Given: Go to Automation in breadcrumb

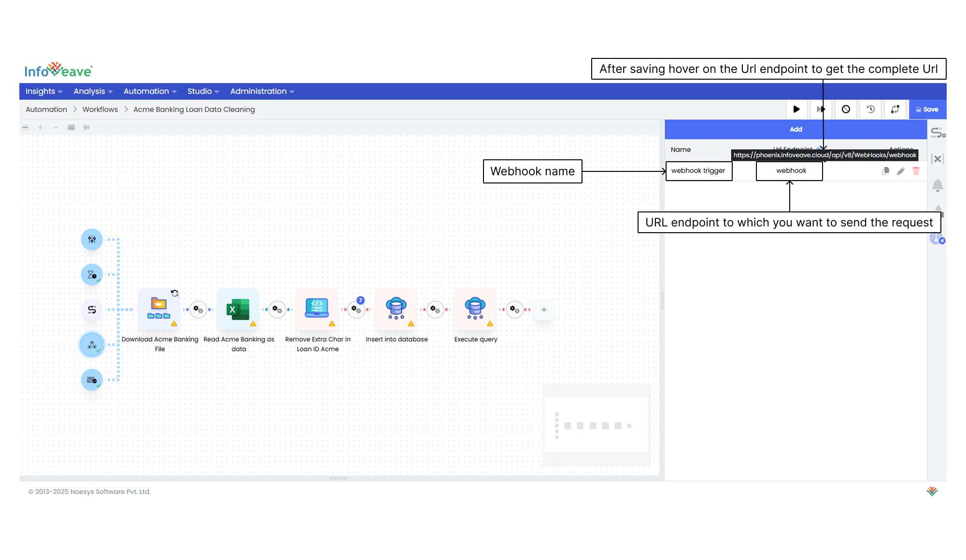Looking at the screenshot, I should pos(46,110).
